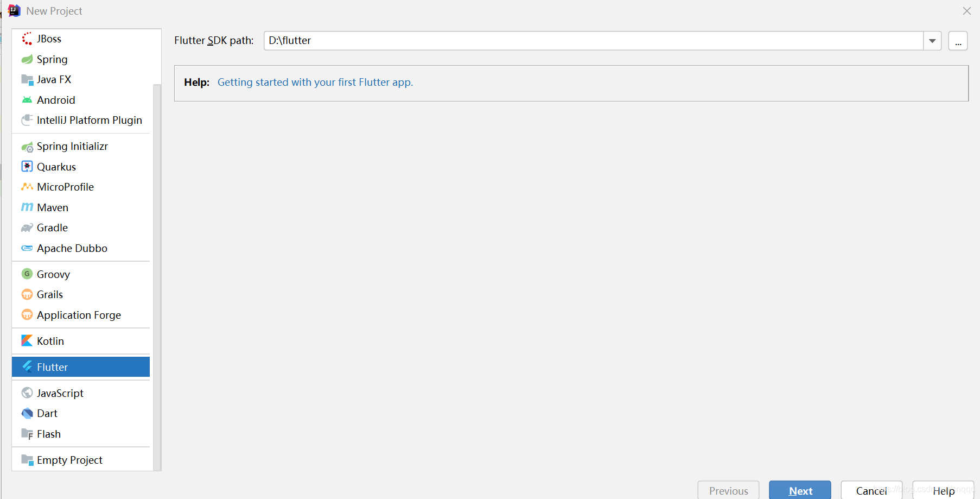Select Apache Dubbo entry

coord(81,248)
